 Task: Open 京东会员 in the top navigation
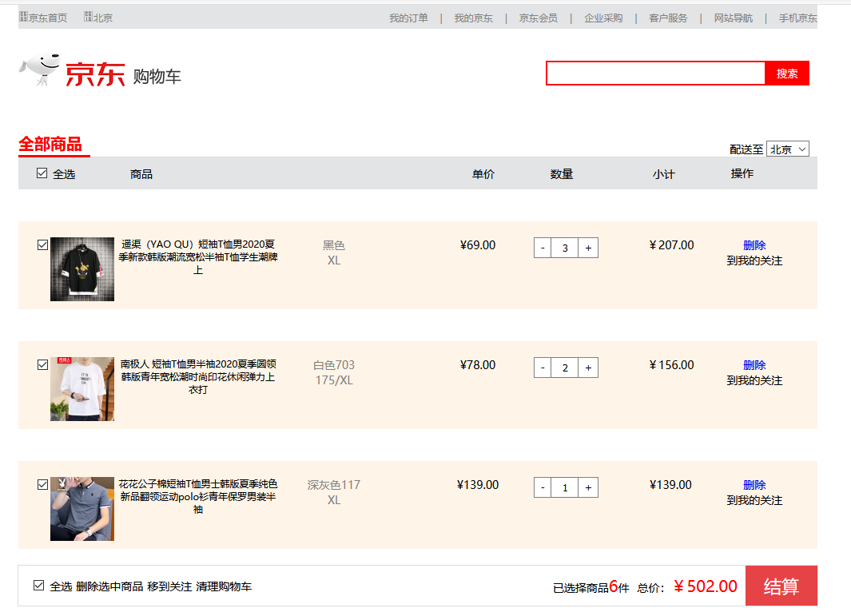tap(539, 18)
